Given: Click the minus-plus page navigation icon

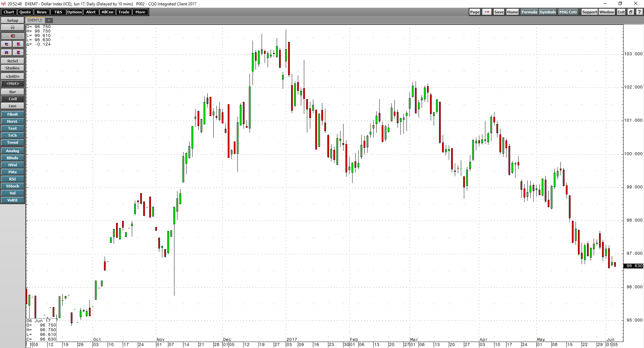Looking at the screenshot, I should point(487,12).
